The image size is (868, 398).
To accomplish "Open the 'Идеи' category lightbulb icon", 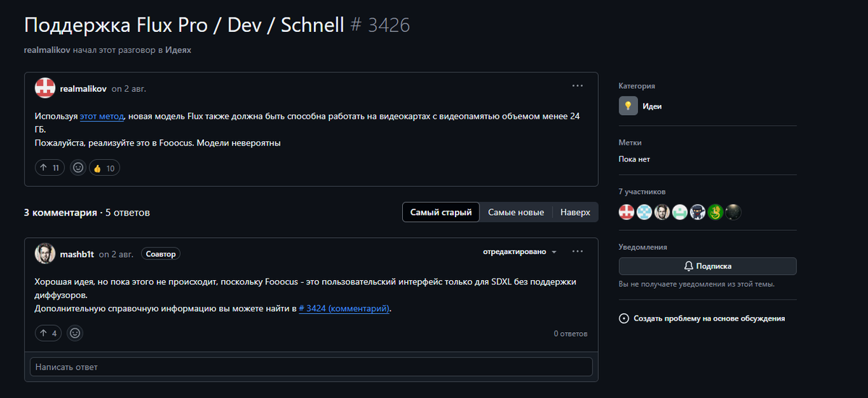I will (x=628, y=106).
